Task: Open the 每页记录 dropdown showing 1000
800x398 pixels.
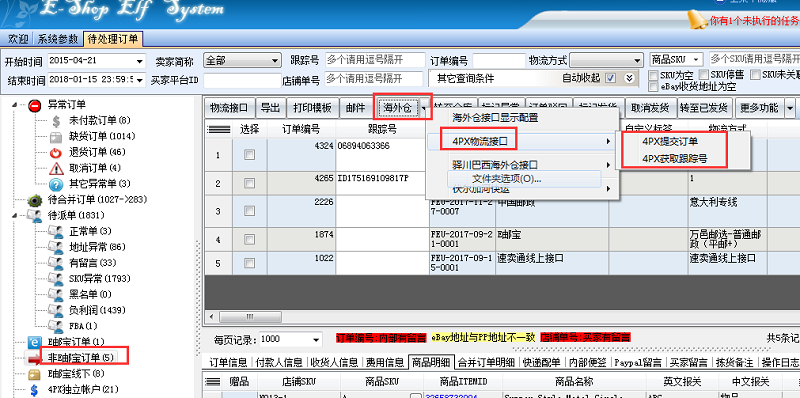Action: pos(291,339)
